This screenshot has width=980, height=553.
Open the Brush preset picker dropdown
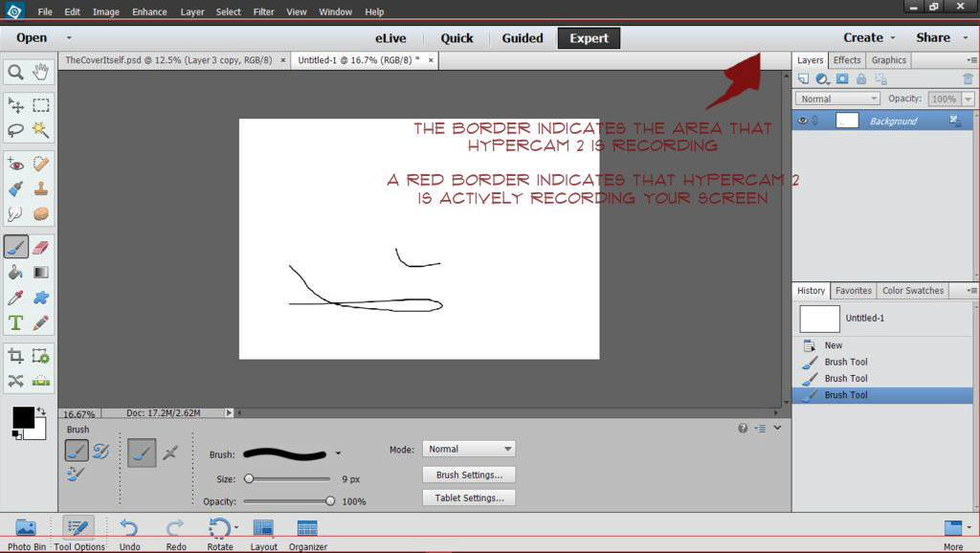pos(338,453)
